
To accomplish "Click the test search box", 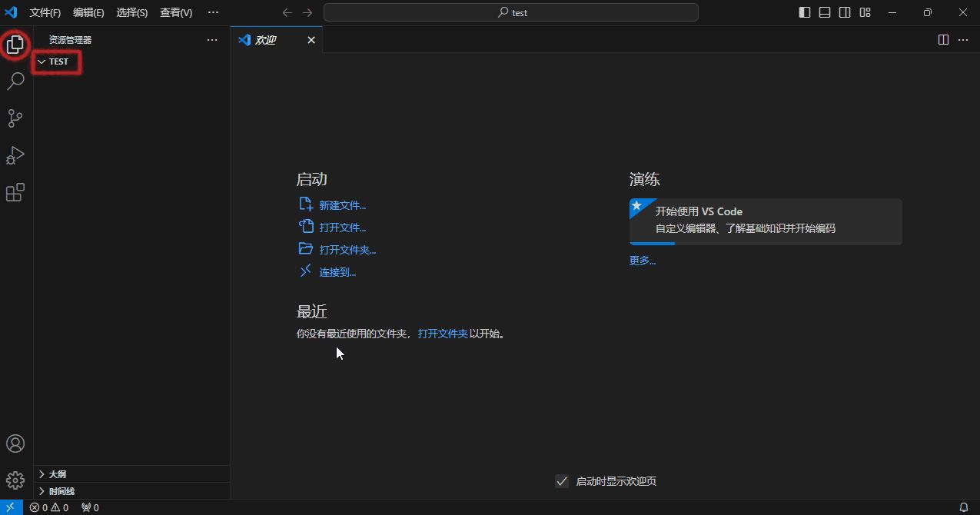I will point(510,12).
